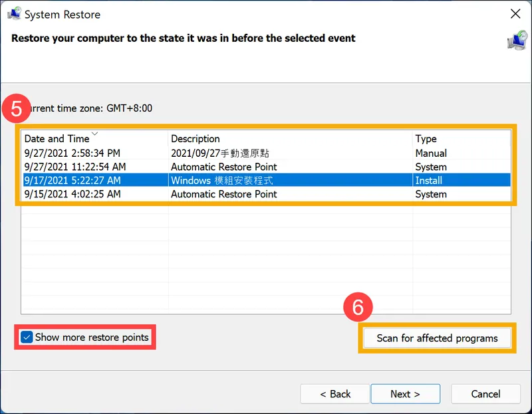Image resolution: width=532 pixels, height=414 pixels.
Task: Select the 9/17/2021 5:22:27 AM restore point
Action: [x=72, y=180]
